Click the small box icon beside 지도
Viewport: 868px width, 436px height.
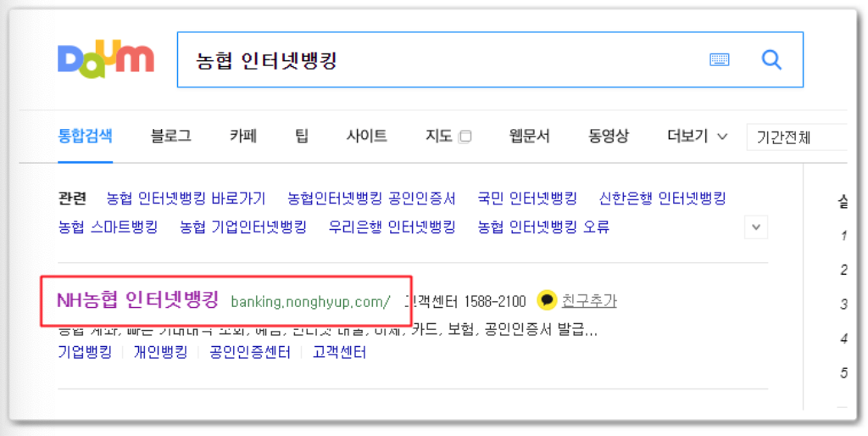(465, 137)
